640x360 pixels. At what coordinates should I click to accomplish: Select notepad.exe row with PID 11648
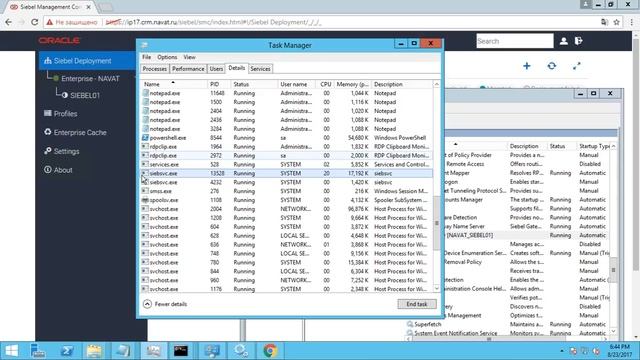point(287,93)
